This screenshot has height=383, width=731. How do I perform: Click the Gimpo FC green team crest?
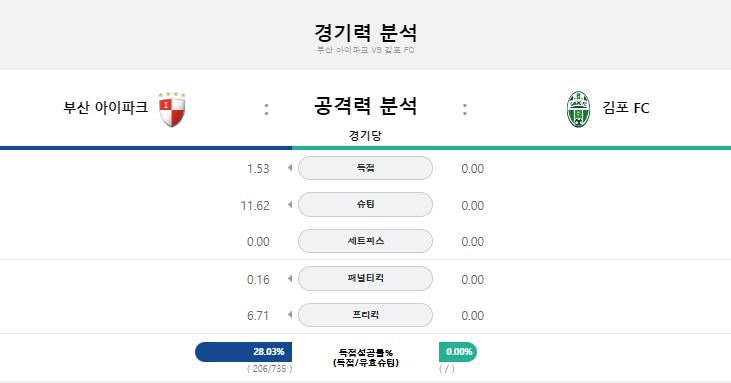pyautogui.click(x=579, y=109)
